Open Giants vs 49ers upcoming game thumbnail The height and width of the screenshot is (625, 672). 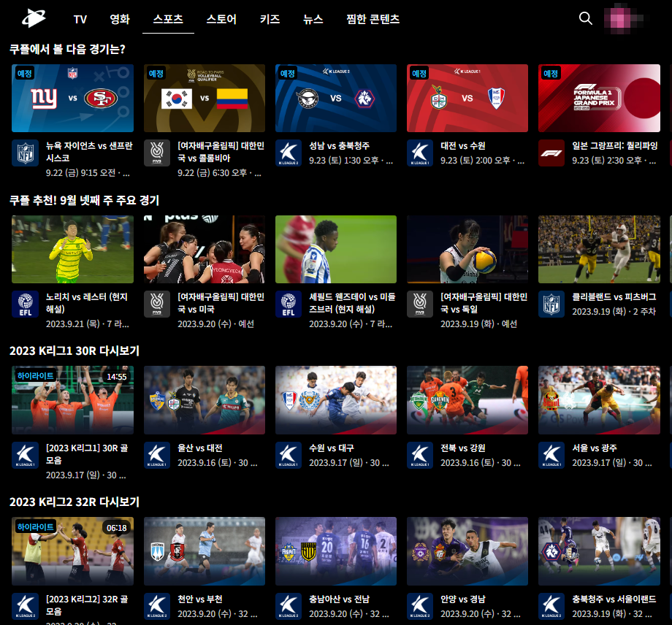[72, 98]
